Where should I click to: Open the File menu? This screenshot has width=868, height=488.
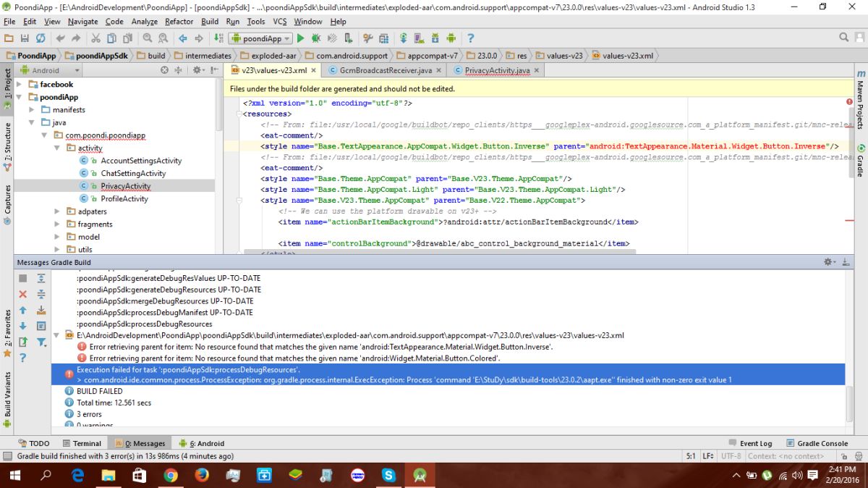pos(9,22)
